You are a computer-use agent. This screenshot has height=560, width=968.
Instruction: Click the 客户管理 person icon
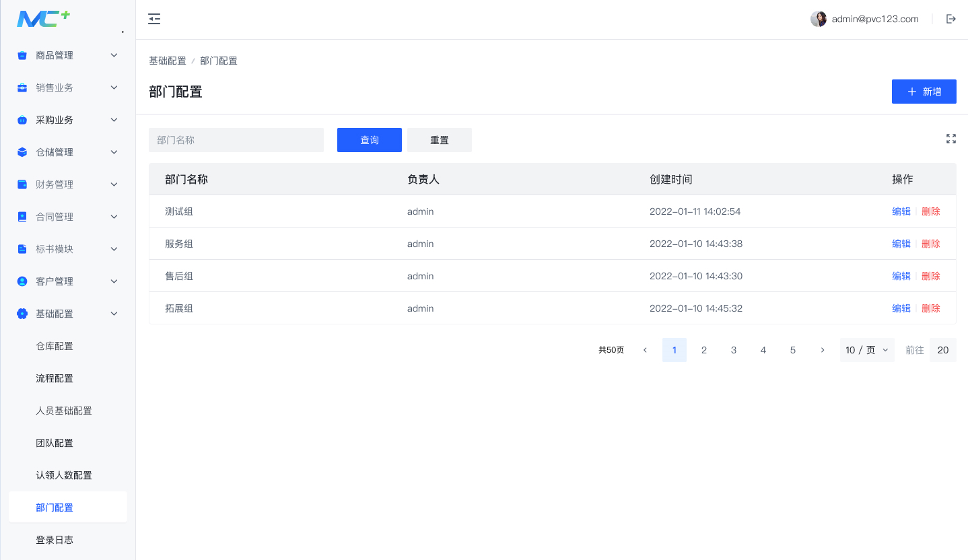tap(22, 281)
